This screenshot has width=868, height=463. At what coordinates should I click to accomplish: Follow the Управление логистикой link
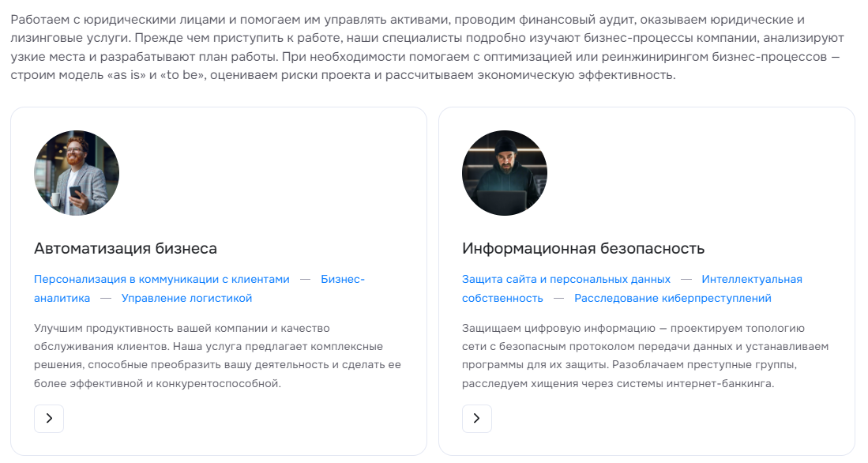pos(186,298)
